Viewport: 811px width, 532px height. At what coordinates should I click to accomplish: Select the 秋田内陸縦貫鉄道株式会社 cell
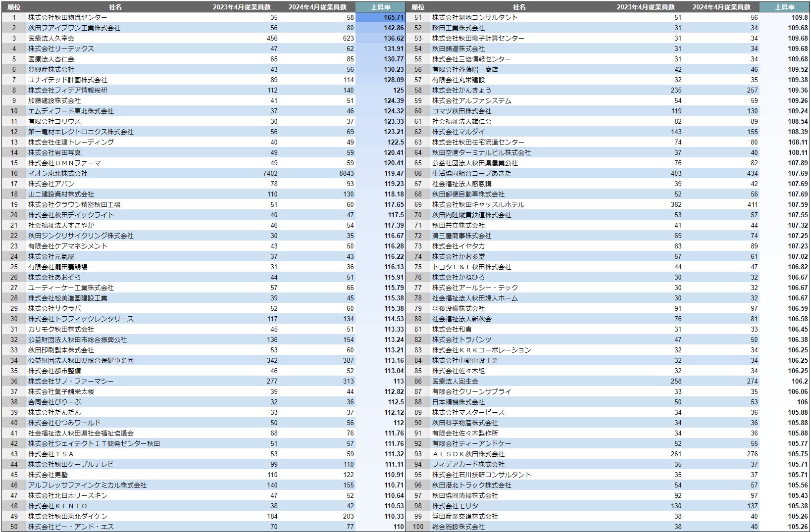[x=472, y=215]
